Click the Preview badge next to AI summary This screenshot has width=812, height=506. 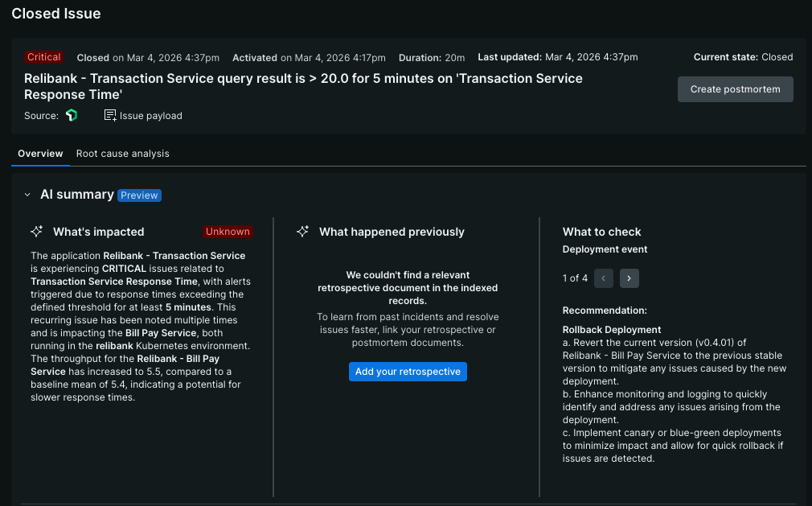click(140, 195)
